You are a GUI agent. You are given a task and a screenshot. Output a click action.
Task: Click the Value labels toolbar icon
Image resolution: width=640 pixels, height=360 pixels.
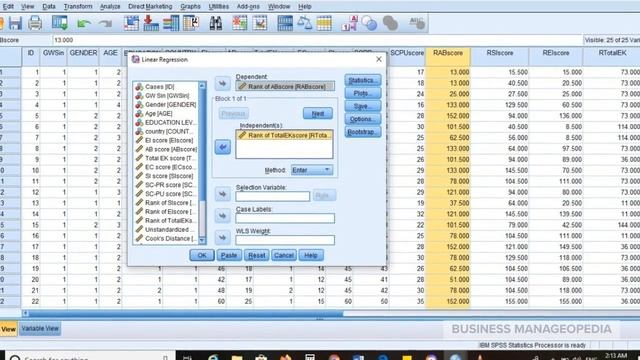pos(350,23)
